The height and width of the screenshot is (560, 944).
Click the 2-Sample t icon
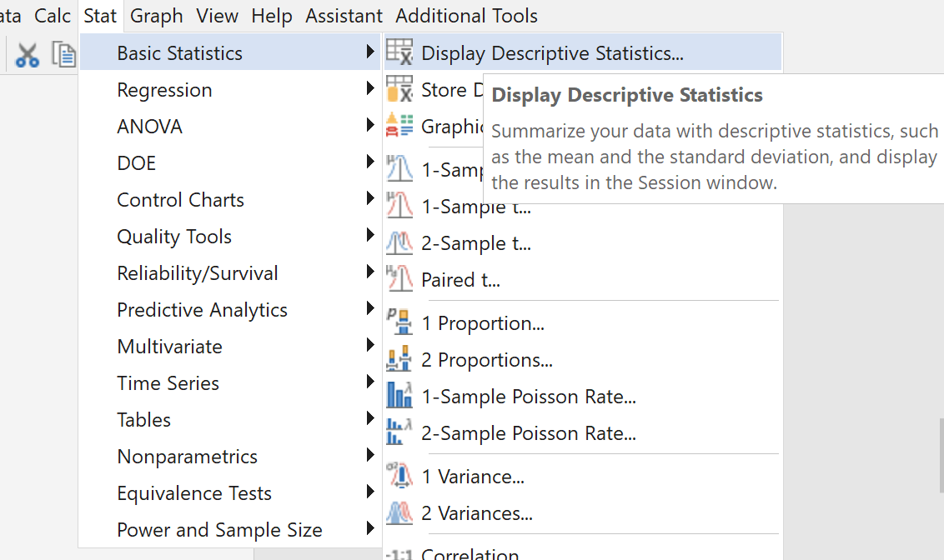pos(399,242)
